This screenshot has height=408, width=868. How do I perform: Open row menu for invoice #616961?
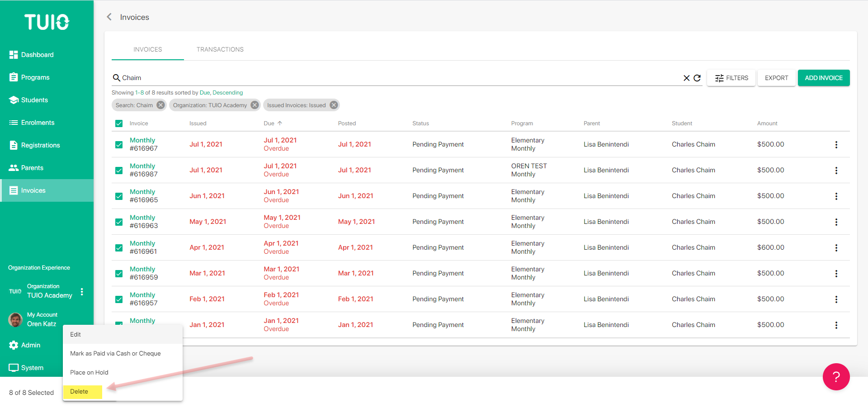pyautogui.click(x=836, y=248)
